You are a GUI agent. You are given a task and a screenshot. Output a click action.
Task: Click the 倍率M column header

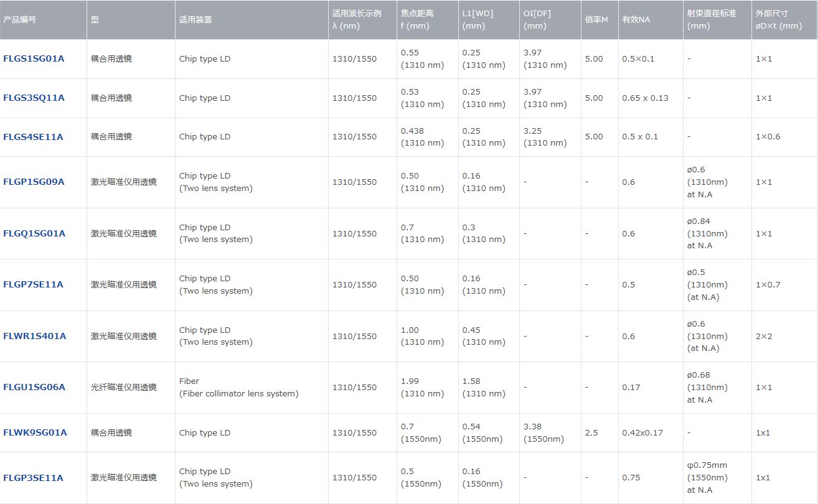[596, 19]
